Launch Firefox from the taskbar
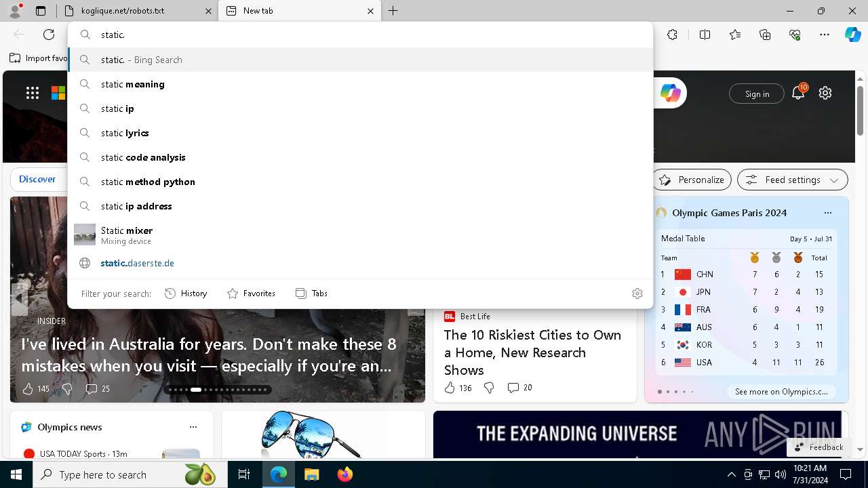The width and height of the screenshot is (868, 488). click(344, 474)
